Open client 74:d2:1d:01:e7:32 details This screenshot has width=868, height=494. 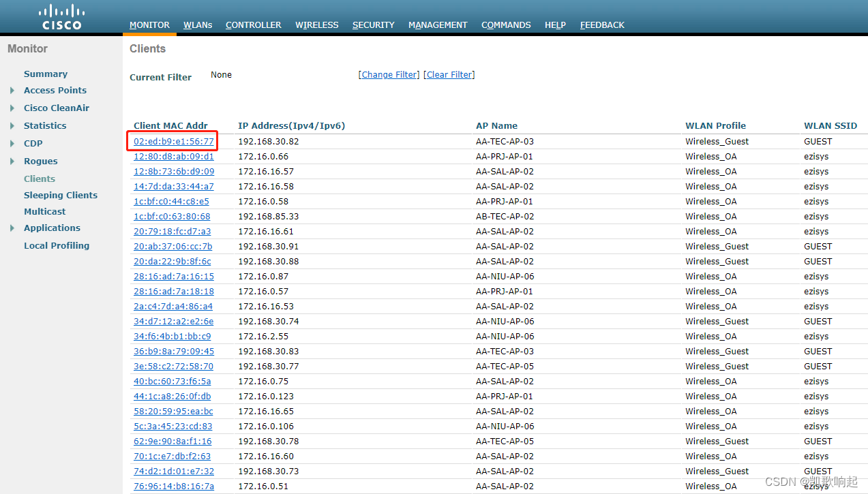click(x=174, y=472)
